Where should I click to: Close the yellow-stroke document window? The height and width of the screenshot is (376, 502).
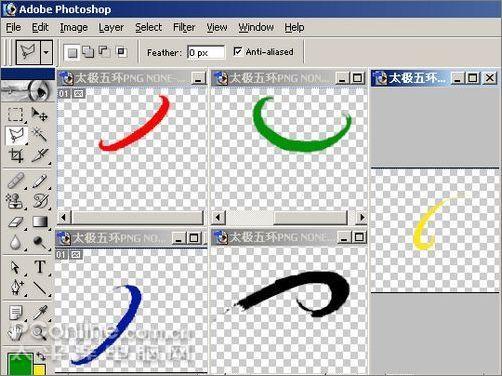pos(490,78)
